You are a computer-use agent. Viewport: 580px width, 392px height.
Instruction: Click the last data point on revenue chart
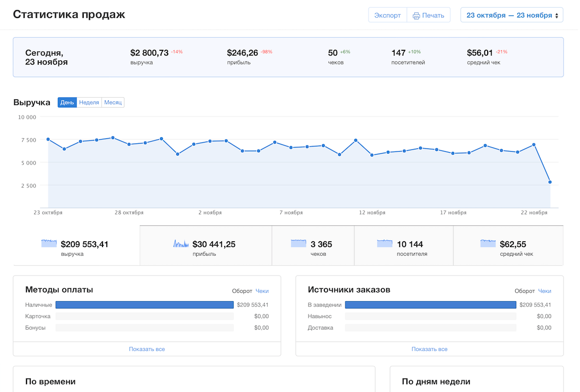click(550, 182)
